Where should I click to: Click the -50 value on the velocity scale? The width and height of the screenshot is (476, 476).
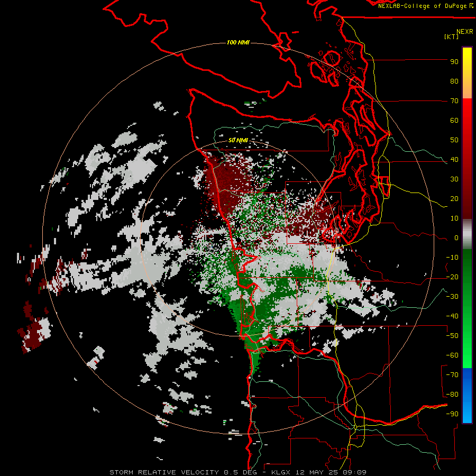pyautogui.click(x=452, y=336)
